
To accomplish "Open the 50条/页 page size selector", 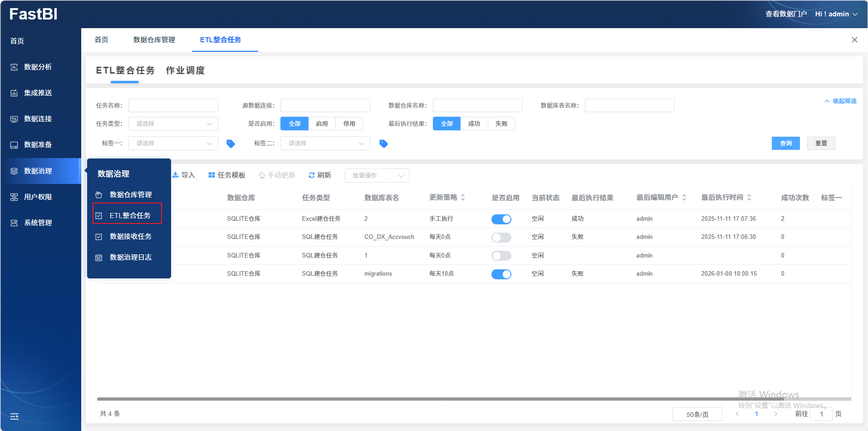I will tap(697, 414).
